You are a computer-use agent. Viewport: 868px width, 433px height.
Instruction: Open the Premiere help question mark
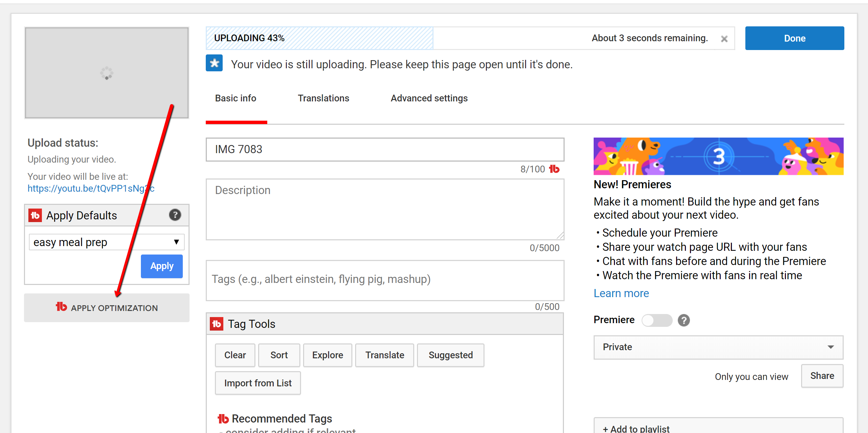684,320
